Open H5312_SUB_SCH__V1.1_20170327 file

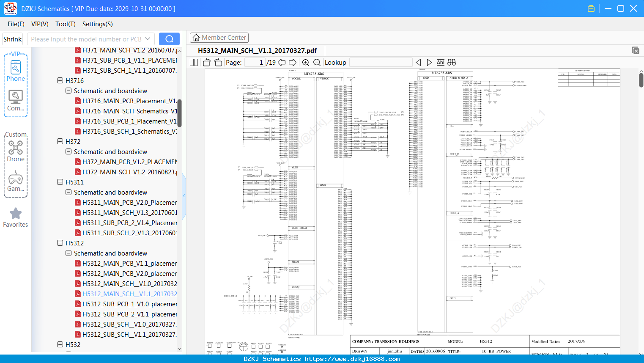point(126,334)
